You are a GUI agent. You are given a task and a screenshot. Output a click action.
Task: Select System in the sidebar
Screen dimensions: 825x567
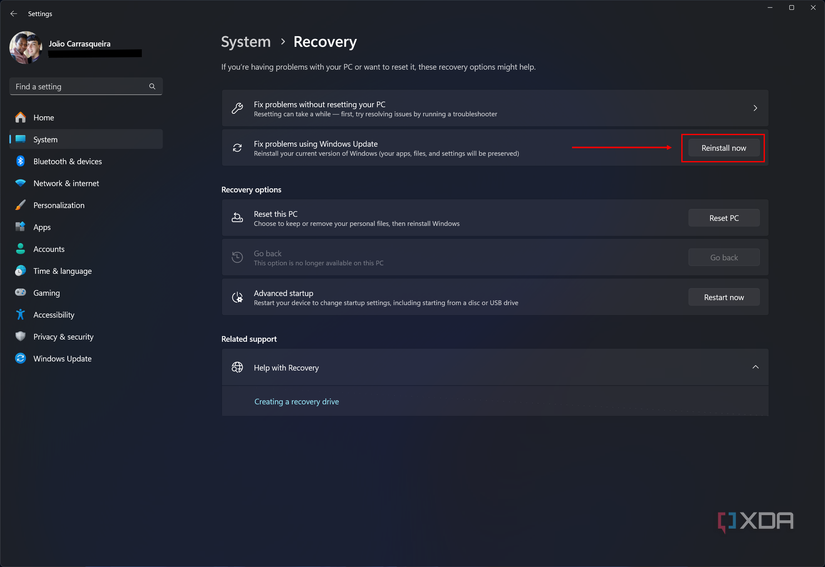[x=86, y=139]
